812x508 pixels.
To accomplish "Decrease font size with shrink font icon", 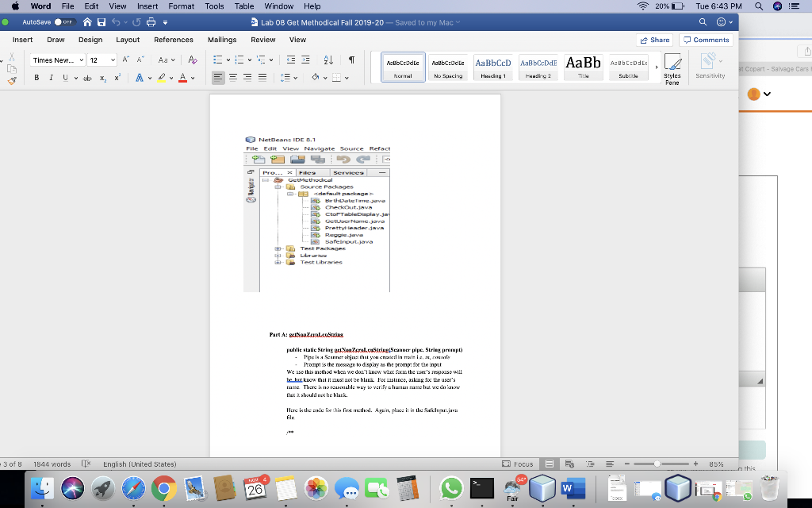I will click(x=140, y=60).
